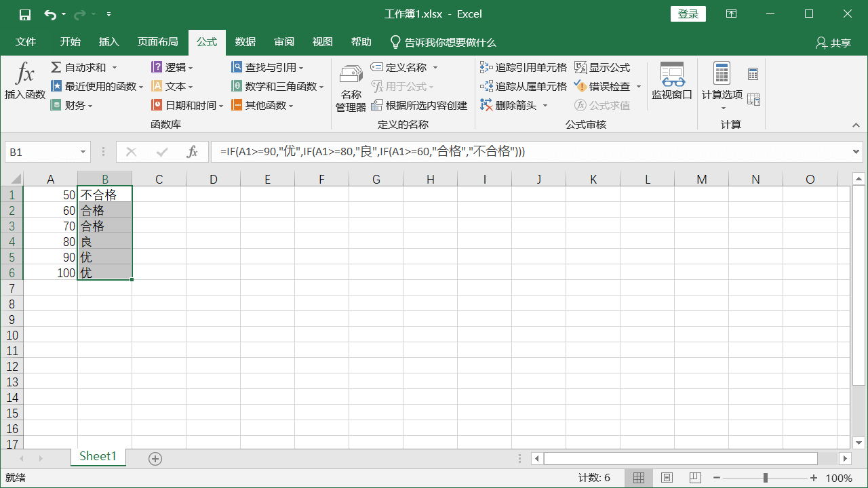The width and height of the screenshot is (868, 488).
Task: Switch to the Insert (插入) tab
Action: [108, 42]
